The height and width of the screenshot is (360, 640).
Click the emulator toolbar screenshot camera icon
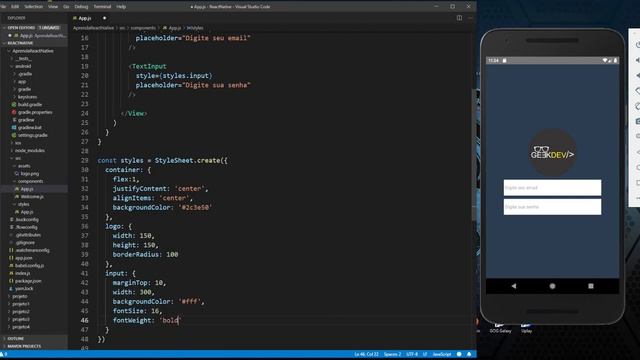pos(637,121)
